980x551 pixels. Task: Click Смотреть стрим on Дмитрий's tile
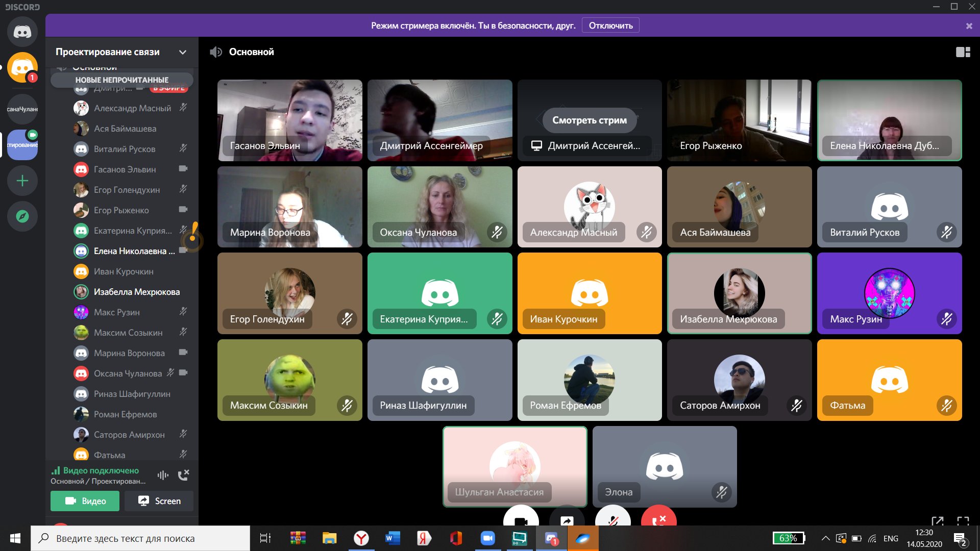[x=589, y=120]
